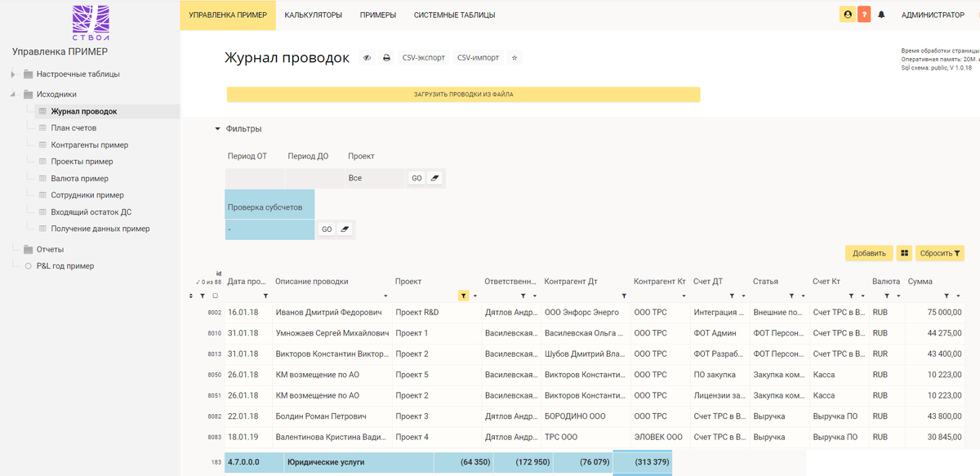This screenshot has width=980, height=476.
Task: Switch table view with grid icon
Action: coord(904,253)
